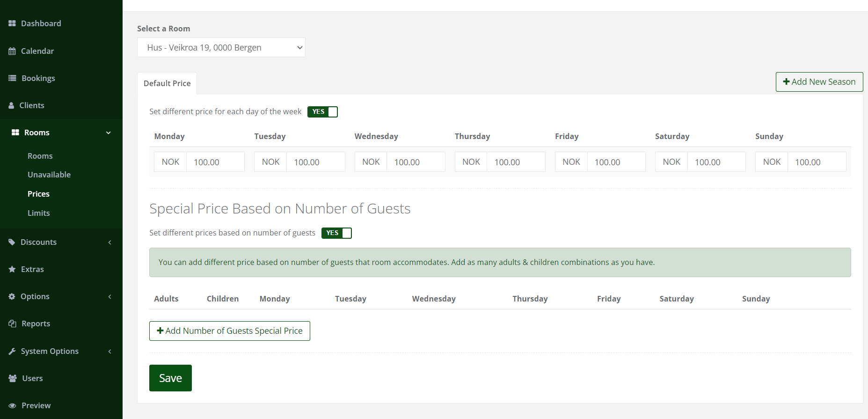Click the Reports document icon

[12, 323]
